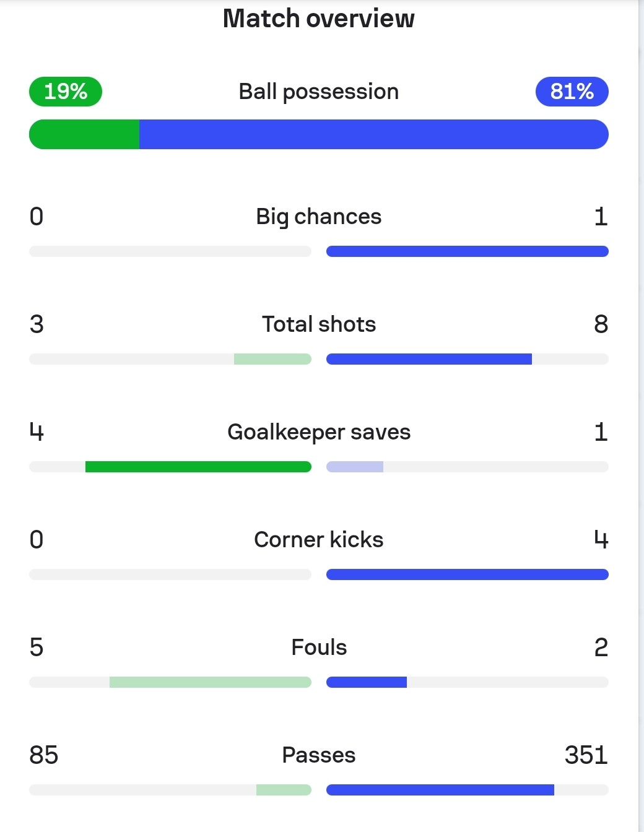The width and height of the screenshot is (644, 832).
Task: Click the Total shots label
Action: [x=318, y=324]
